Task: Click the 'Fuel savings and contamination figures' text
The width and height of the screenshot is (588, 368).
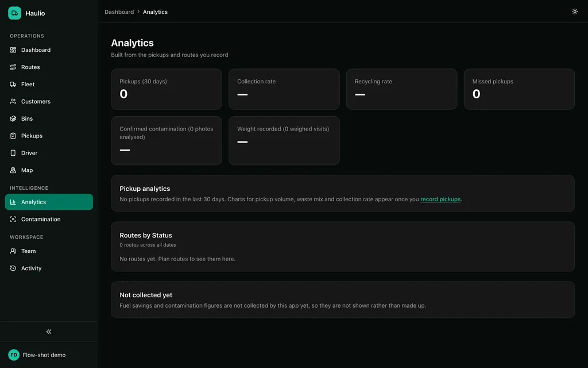Action: tap(273, 305)
